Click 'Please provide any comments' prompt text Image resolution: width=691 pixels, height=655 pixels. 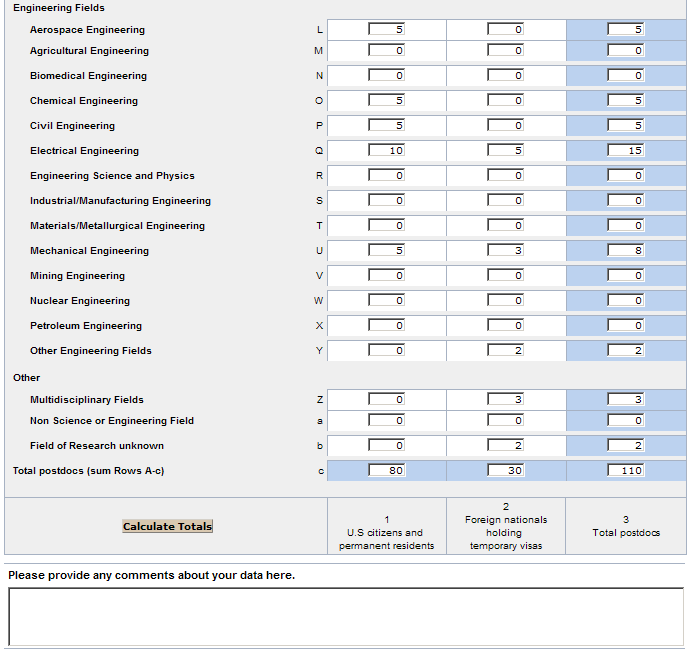click(152, 575)
